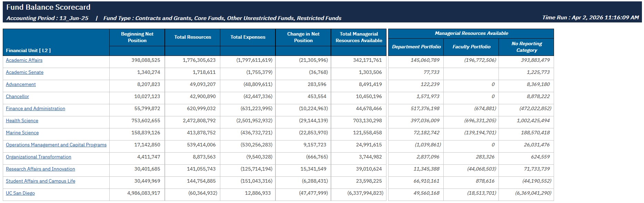
Task: Open Operations Management and Capital Programs link
Action: click(x=56, y=145)
